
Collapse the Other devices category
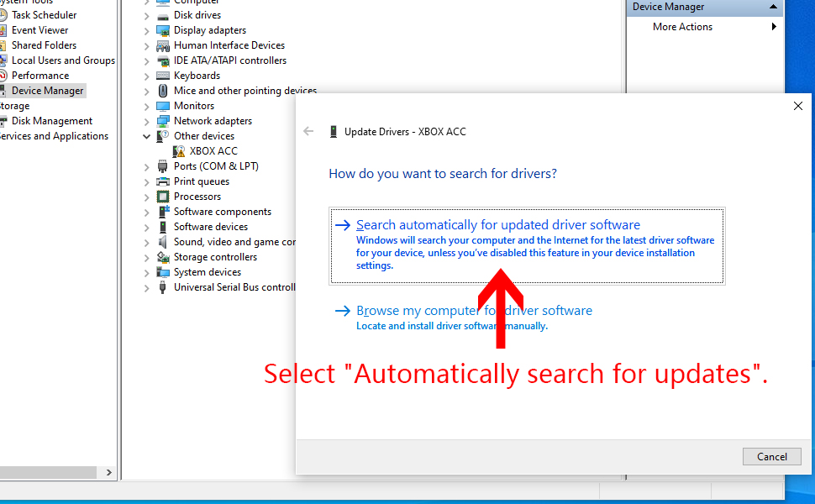point(147,136)
